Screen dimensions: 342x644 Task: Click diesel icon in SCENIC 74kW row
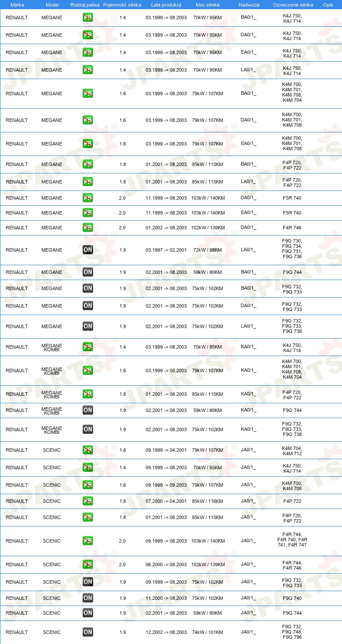[88, 632]
